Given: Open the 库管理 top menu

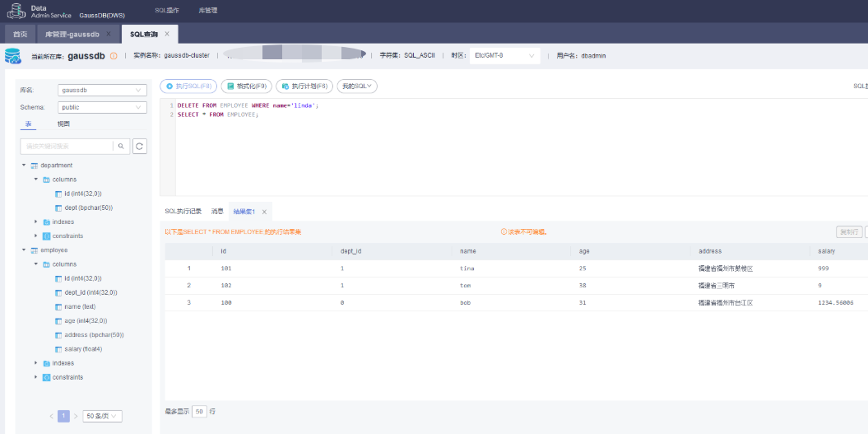Looking at the screenshot, I should (x=207, y=11).
